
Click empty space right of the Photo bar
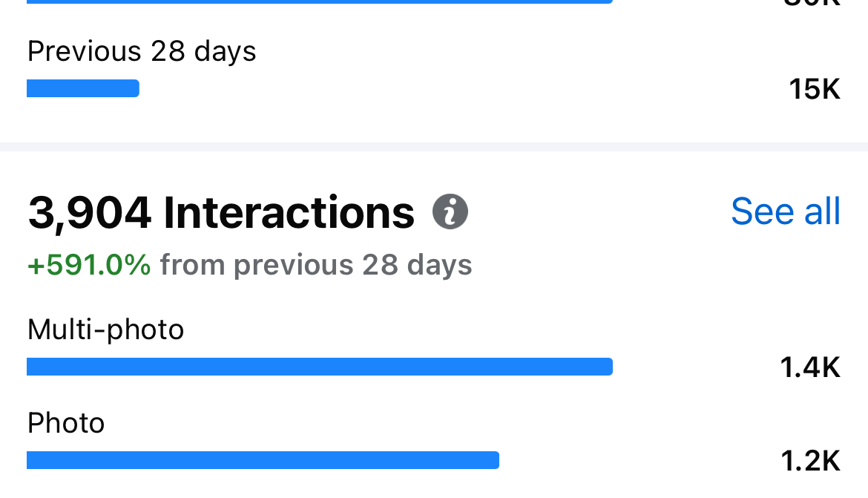point(637,460)
